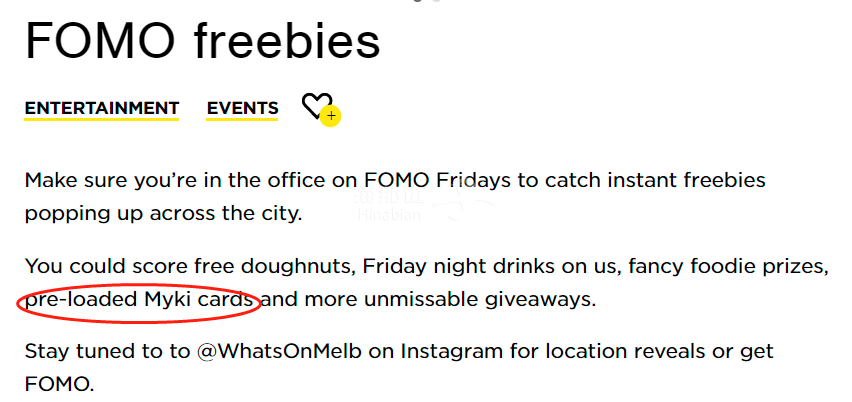Screen dimensions: 852x402
Task: Click the popping up across the city line
Action: (x=162, y=213)
